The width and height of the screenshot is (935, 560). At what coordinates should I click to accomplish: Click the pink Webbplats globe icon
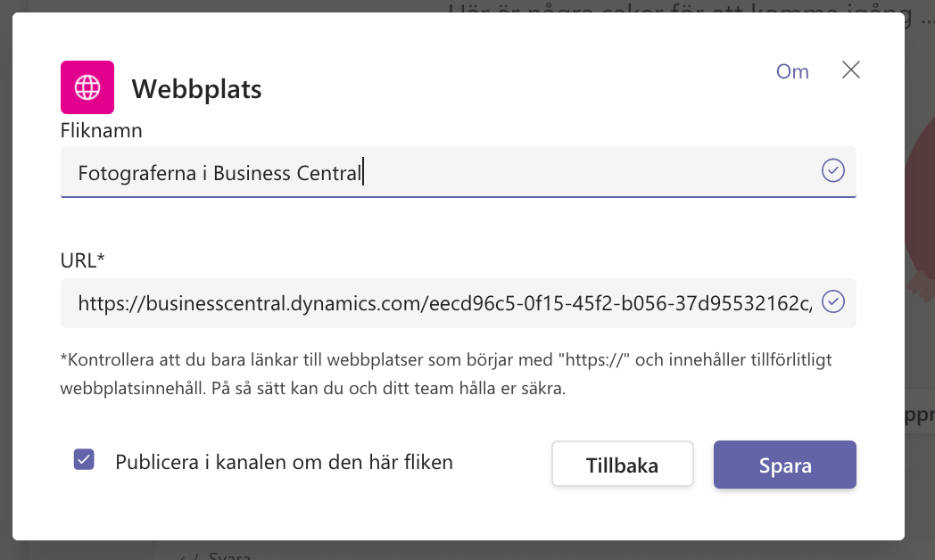87,87
